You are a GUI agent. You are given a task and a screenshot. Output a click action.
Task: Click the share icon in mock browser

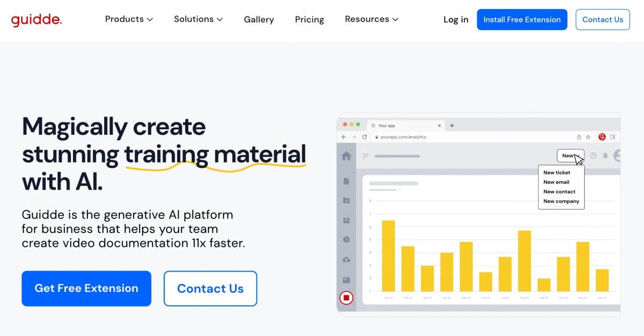[579, 137]
